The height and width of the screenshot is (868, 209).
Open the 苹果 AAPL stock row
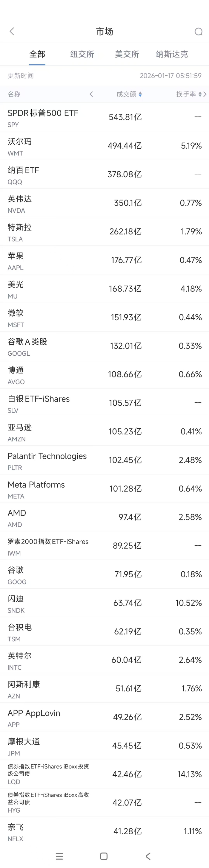tap(104, 260)
